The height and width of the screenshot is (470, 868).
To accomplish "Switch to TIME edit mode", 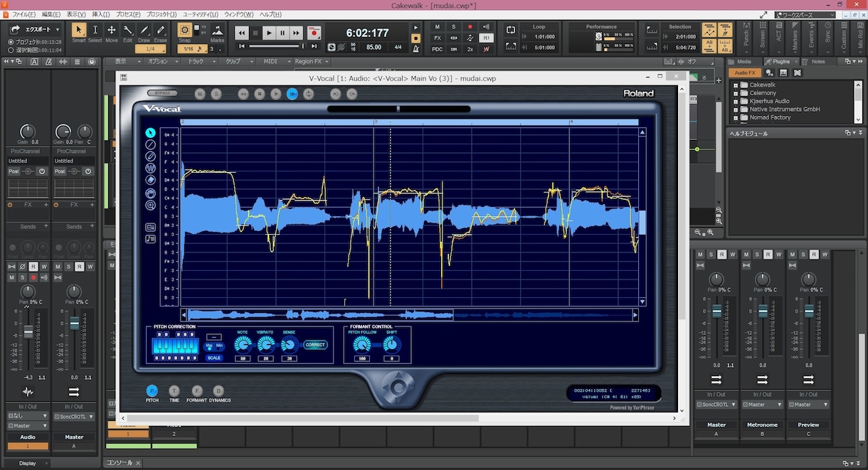I will (x=174, y=391).
